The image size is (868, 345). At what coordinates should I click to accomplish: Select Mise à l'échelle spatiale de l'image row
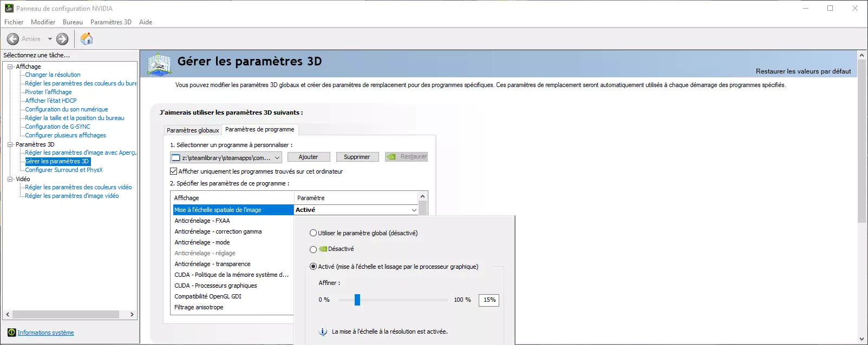click(232, 210)
